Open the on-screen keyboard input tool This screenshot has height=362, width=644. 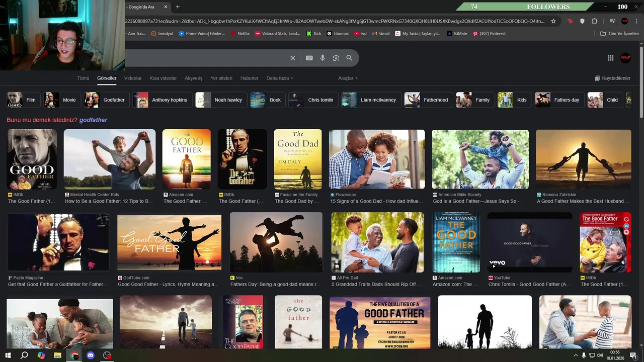tap(309, 58)
